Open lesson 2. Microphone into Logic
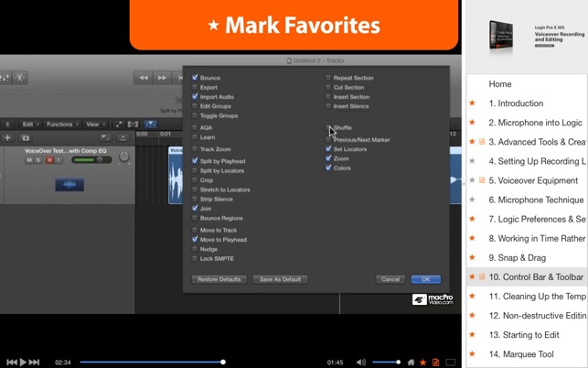Screen dimensions: 588x368 coord(527,123)
